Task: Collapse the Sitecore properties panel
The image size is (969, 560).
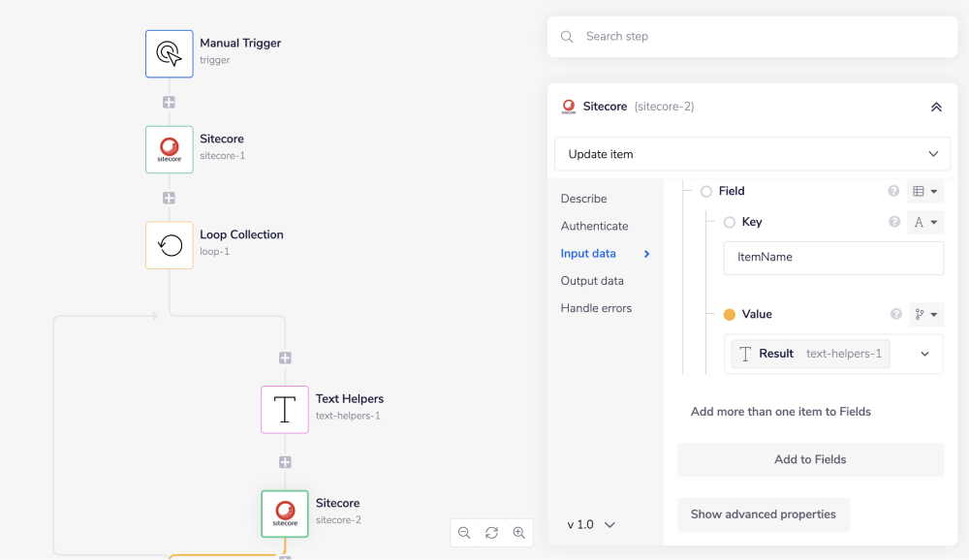Action: click(x=936, y=107)
